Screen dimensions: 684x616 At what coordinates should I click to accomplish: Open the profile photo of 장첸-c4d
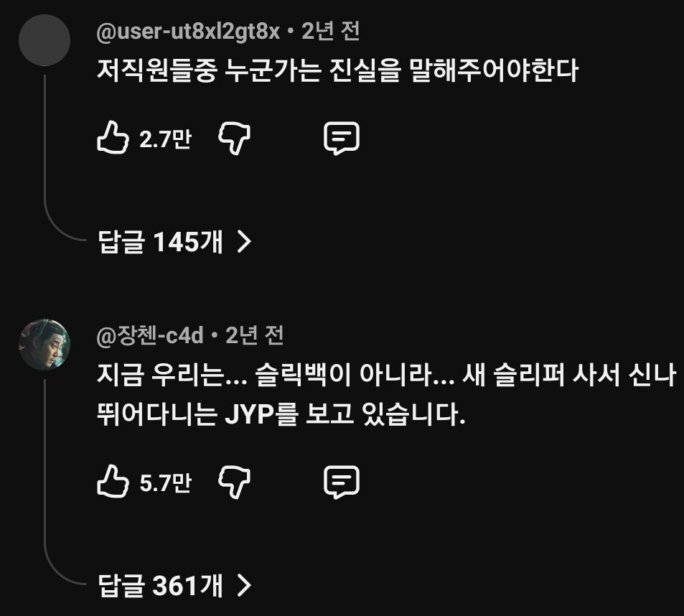click(x=44, y=345)
